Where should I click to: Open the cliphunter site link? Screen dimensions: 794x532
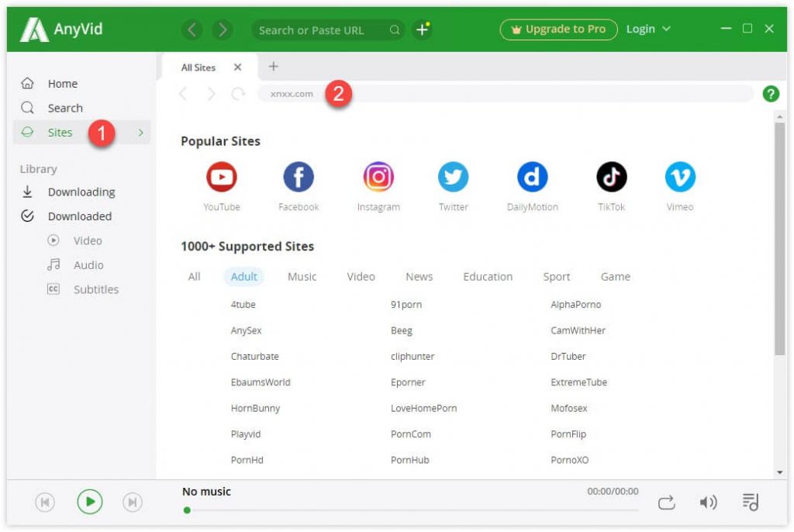(x=413, y=356)
